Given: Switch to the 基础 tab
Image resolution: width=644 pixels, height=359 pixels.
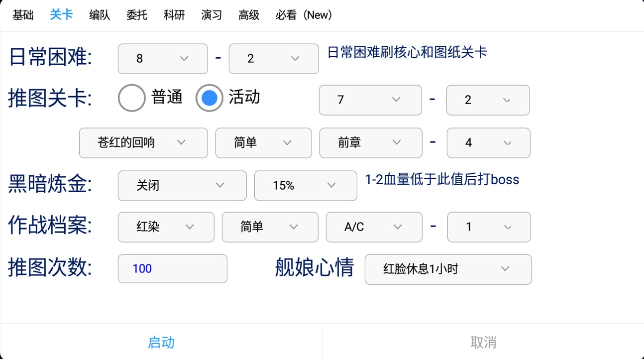Looking at the screenshot, I should click(23, 15).
